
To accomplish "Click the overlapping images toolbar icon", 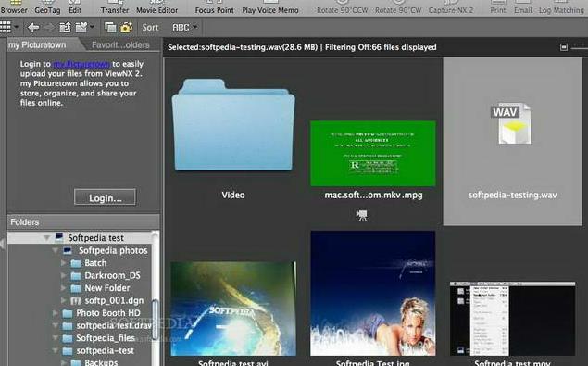I will pyautogui.click(x=110, y=27).
